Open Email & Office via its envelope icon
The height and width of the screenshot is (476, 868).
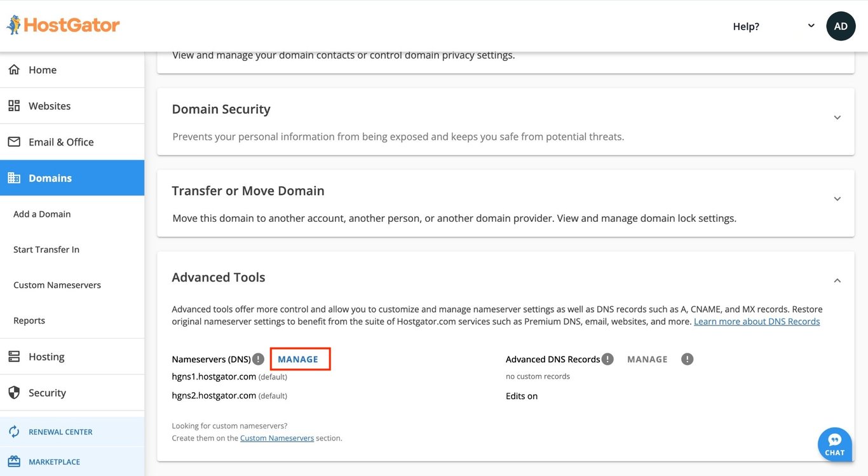(x=14, y=141)
